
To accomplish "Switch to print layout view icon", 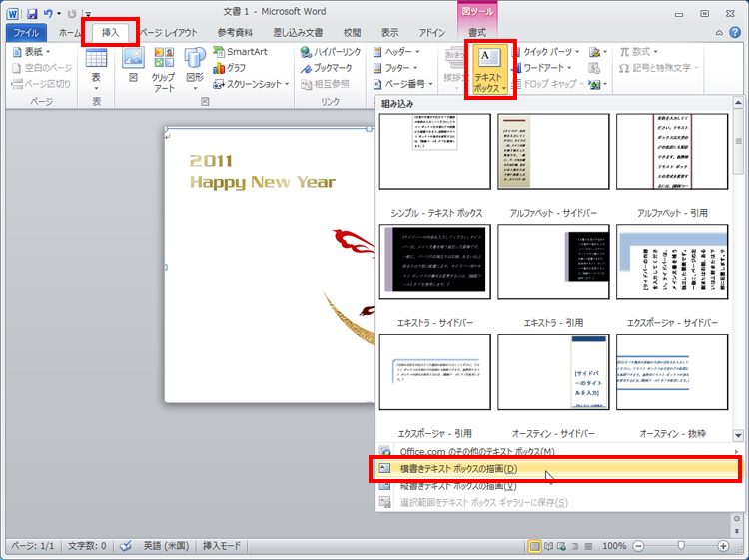I will pyautogui.click(x=535, y=546).
